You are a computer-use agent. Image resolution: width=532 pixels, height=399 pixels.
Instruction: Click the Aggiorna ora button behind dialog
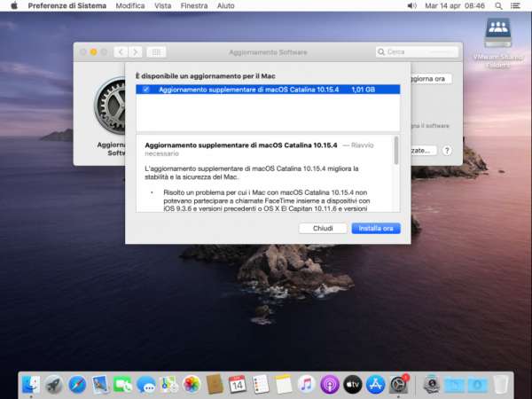pyautogui.click(x=432, y=79)
